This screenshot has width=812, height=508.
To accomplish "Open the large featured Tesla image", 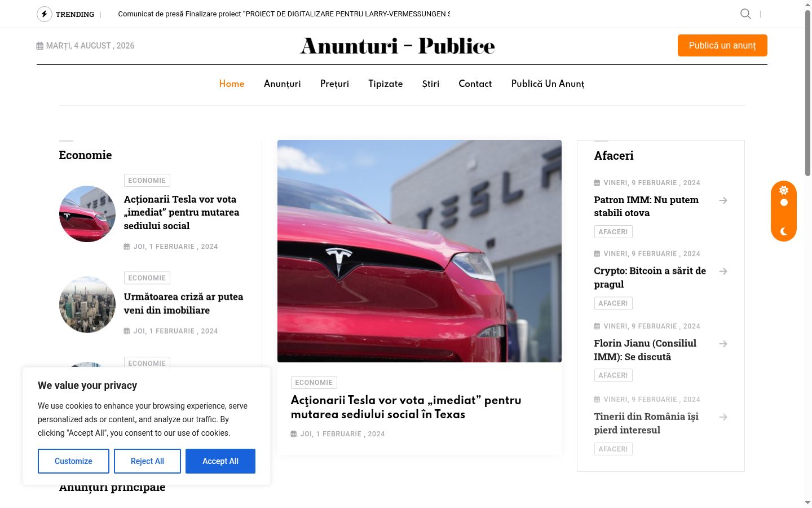I will (x=420, y=251).
